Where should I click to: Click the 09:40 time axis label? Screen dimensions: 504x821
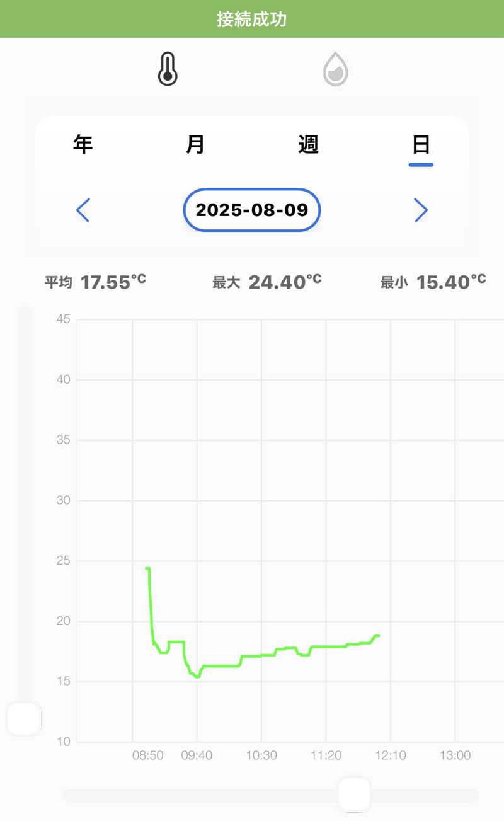pyautogui.click(x=197, y=755)
